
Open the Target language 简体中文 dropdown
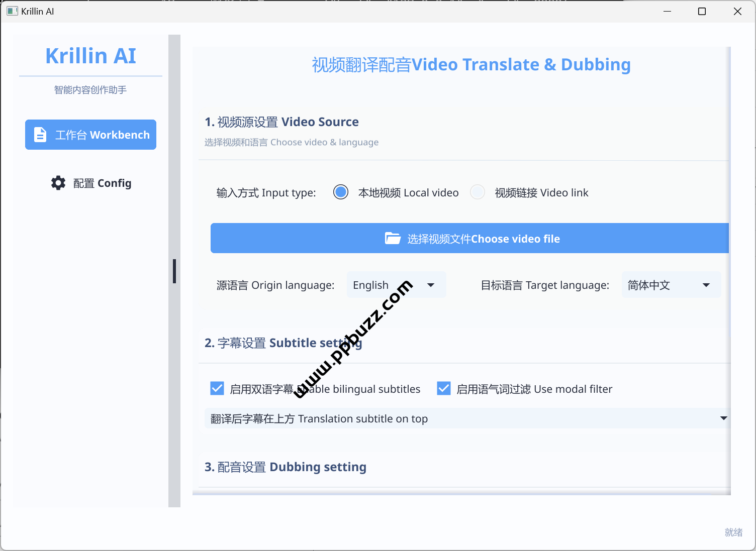click(x=671, y=285)
